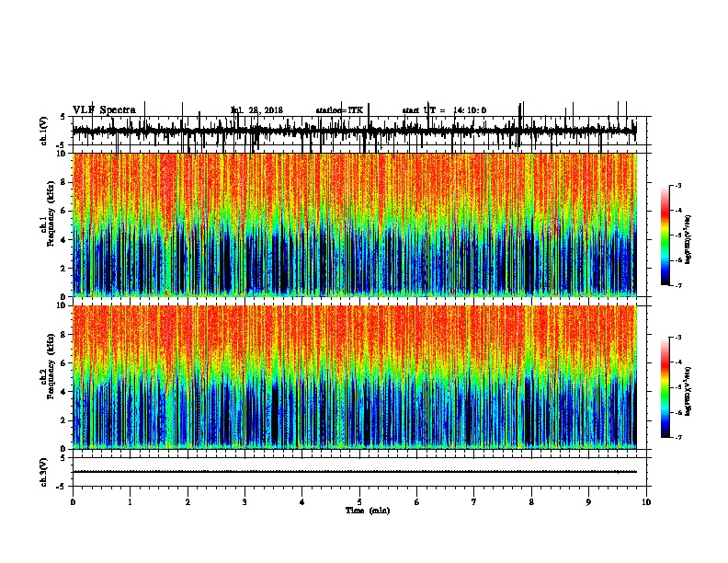Click the 'ch.3(V)' axis label
Image resolution: width=728 pixels, height=563 pixels.
pos(44,472)
